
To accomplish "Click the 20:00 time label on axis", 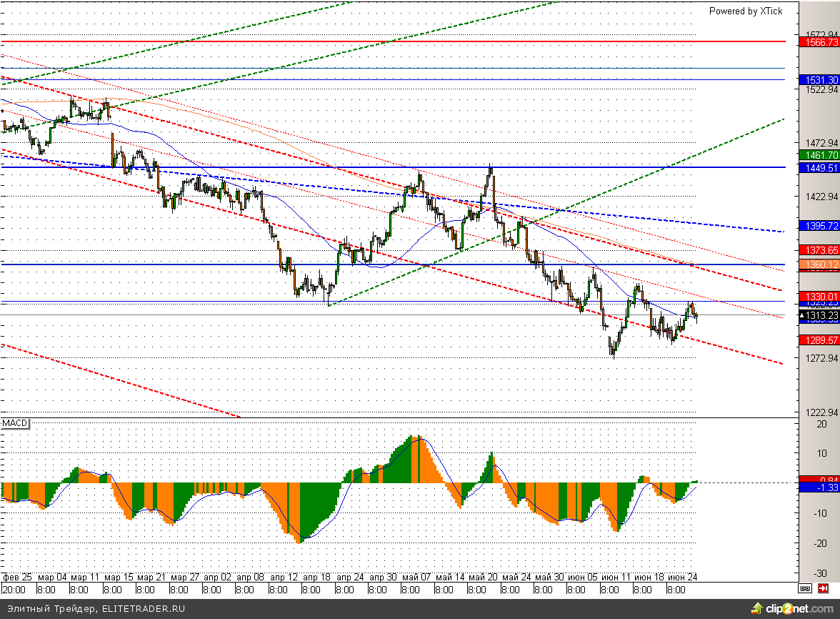I will coord(14,590).
